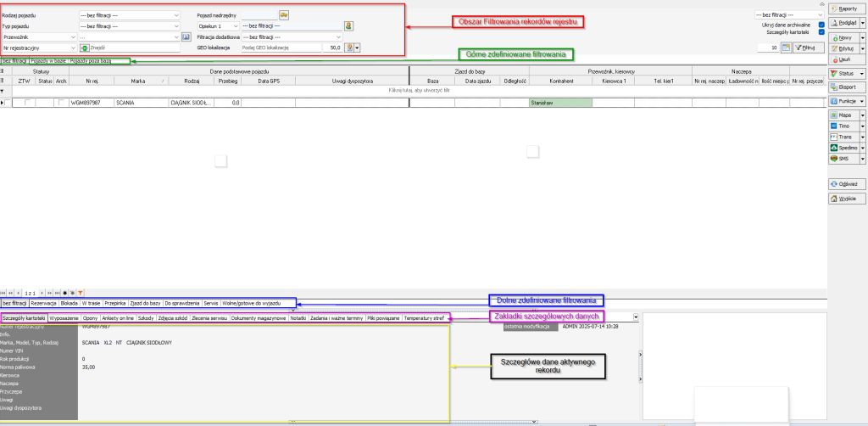Click the person icon next to Opiekun 1
Screen dimensions: 868x426
348,26
